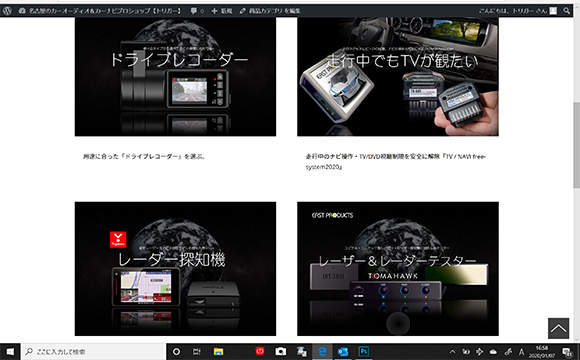The image size is (580, 360).
Task: Switch to the Edge browser on taskbar
Action: coord(322,351)
